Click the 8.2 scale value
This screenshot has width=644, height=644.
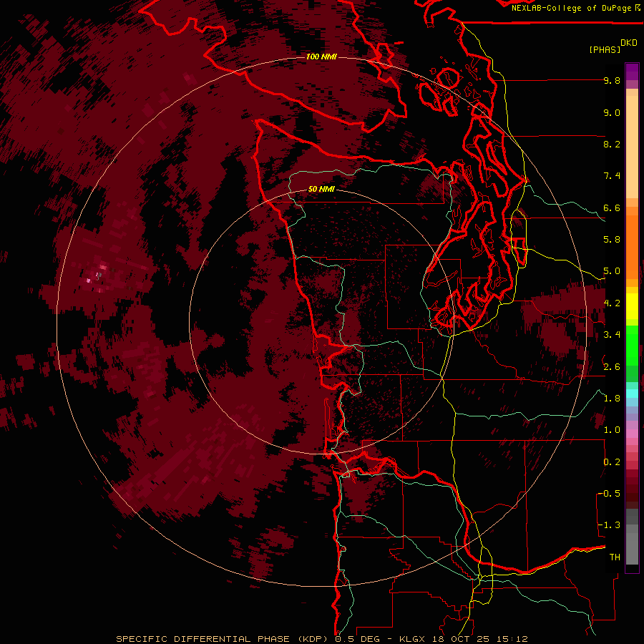pos(612,144)
